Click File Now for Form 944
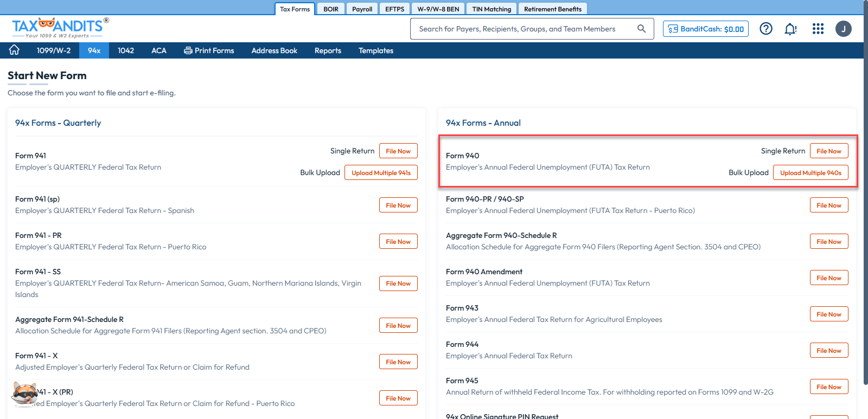Viewport: 868px width, 419px height. coord(828,351)
